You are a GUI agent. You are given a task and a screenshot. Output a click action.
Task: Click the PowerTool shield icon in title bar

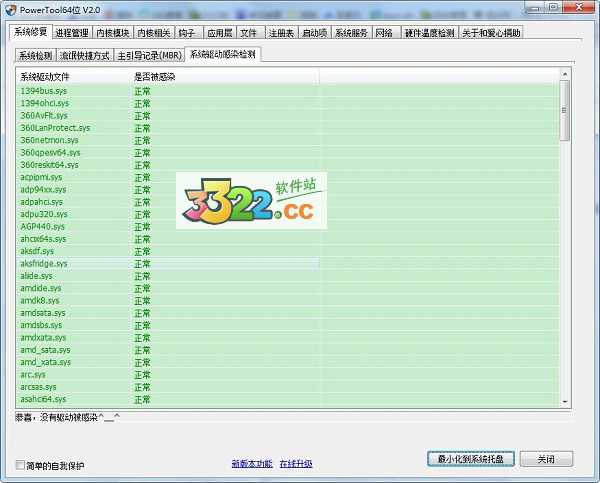[x=11, y=10]
